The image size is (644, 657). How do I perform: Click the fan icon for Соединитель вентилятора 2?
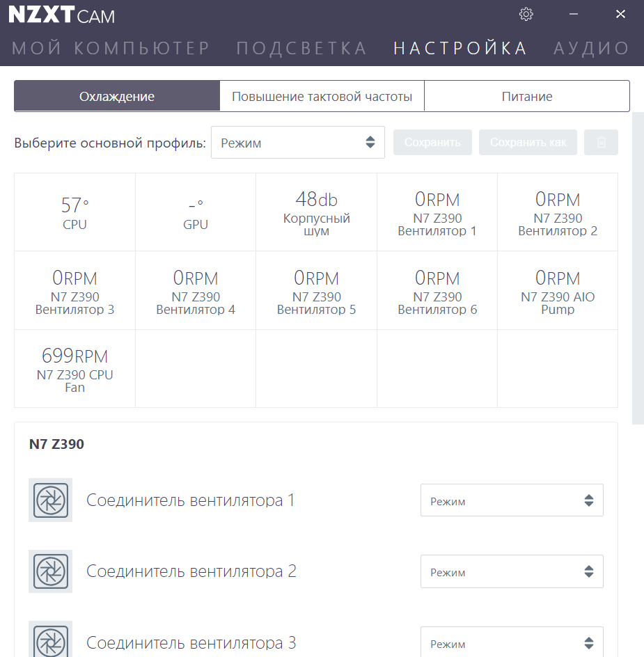coord(50,571)
